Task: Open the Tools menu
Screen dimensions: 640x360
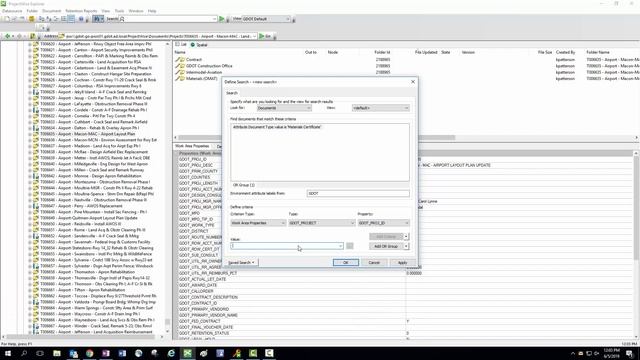Action: (x=119, y=11)
